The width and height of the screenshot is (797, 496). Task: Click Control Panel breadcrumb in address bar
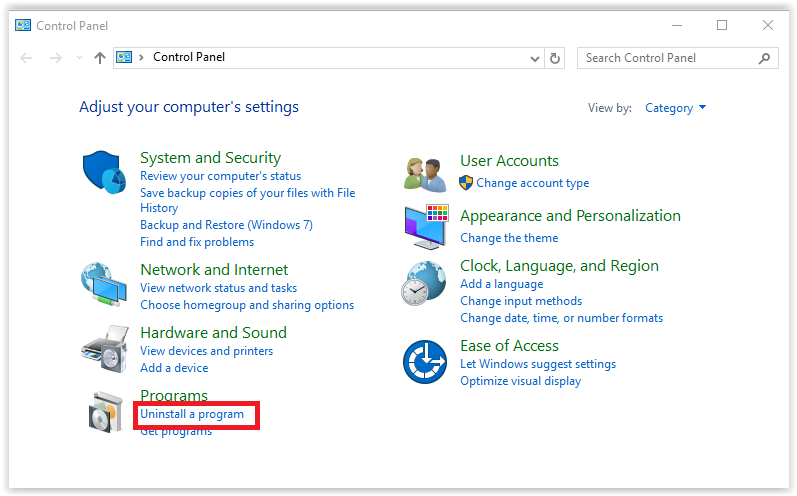(189, 58)
